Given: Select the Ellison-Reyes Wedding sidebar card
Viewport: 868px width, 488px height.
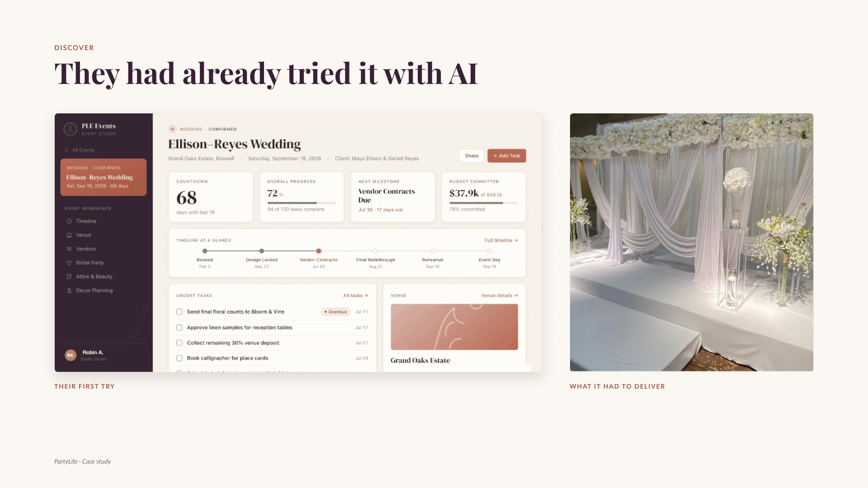Looking at the screenshot, I should click(104, 177).
